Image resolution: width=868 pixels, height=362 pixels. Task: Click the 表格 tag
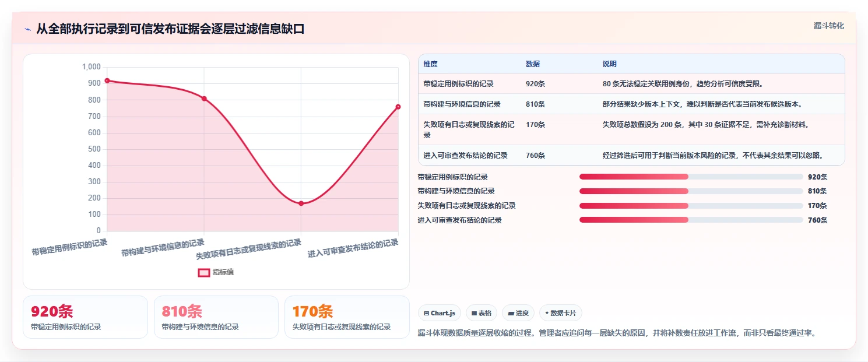(482, 313)
